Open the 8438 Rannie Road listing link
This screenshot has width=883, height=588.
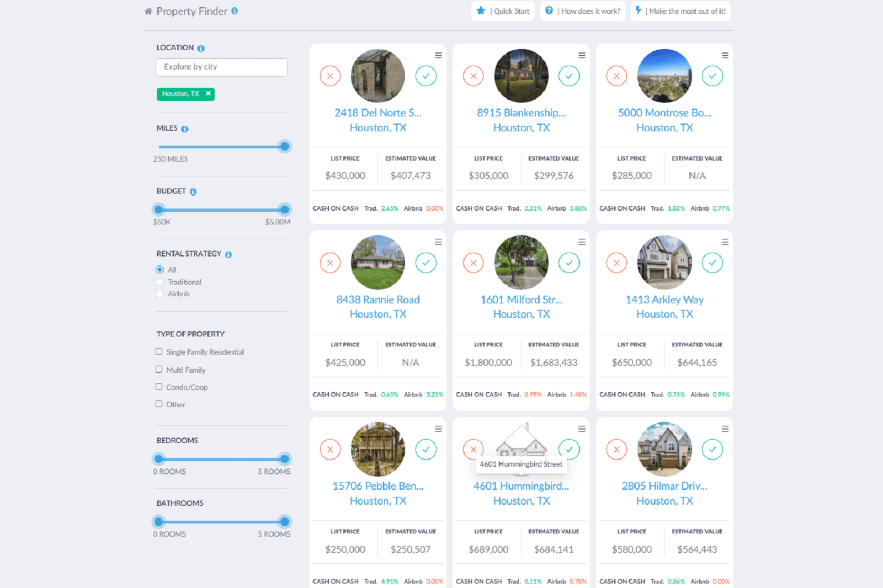pyautogui.click(x=377, y=300)
